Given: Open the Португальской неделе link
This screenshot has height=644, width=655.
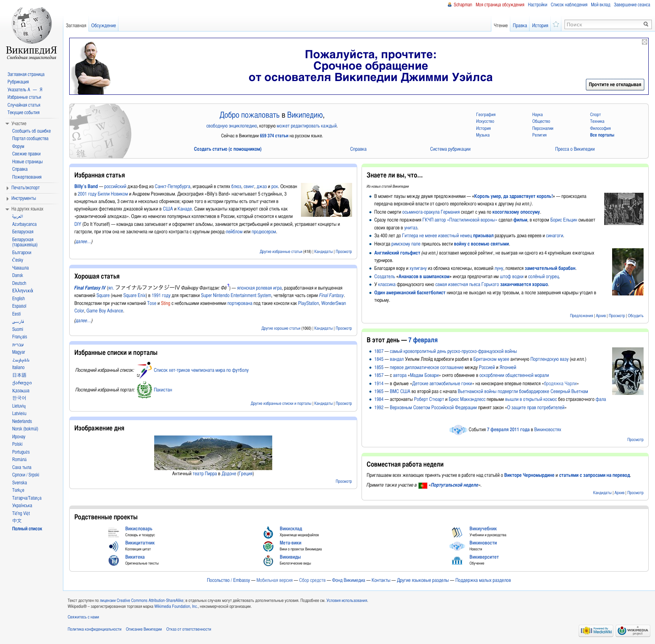Looking at the screenshot, I should point(454,485).
